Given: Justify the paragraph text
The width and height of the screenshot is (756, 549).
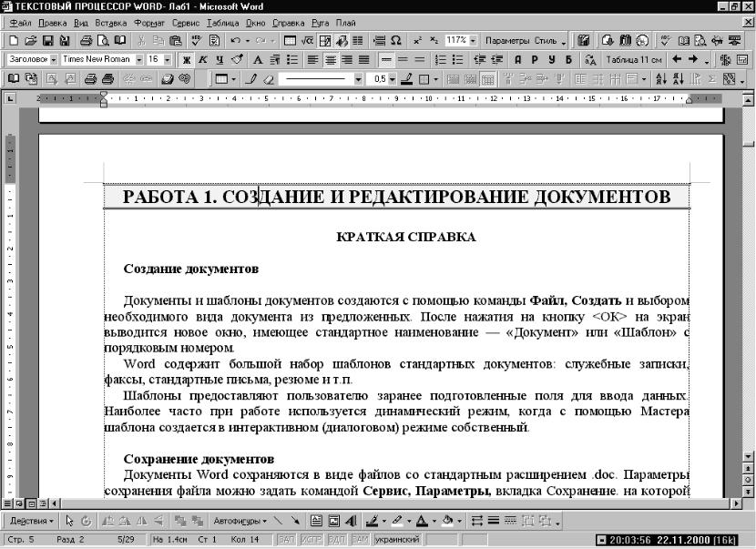Looking at the screenshot, I should click(364, 59).
